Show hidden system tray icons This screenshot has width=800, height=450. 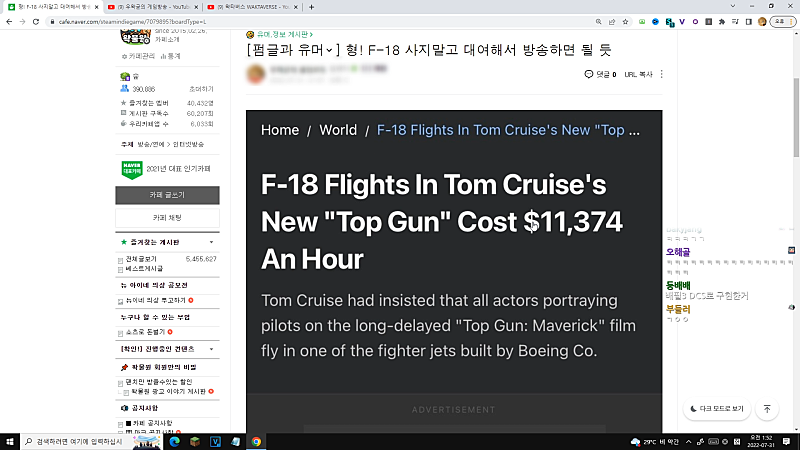point(688,442)
